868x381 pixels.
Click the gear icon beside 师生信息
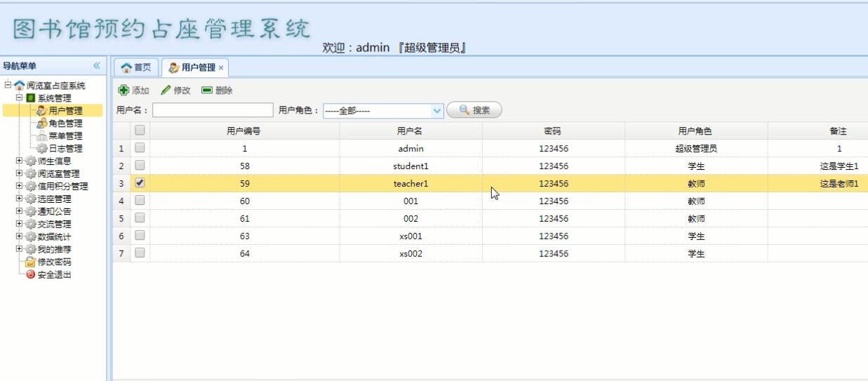[x=30, y=161]
